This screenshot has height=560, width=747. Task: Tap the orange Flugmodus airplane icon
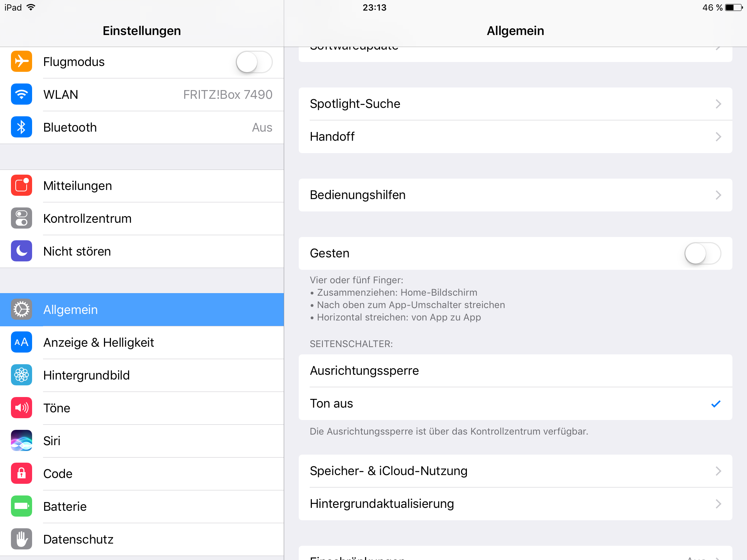tap(22, 61)
